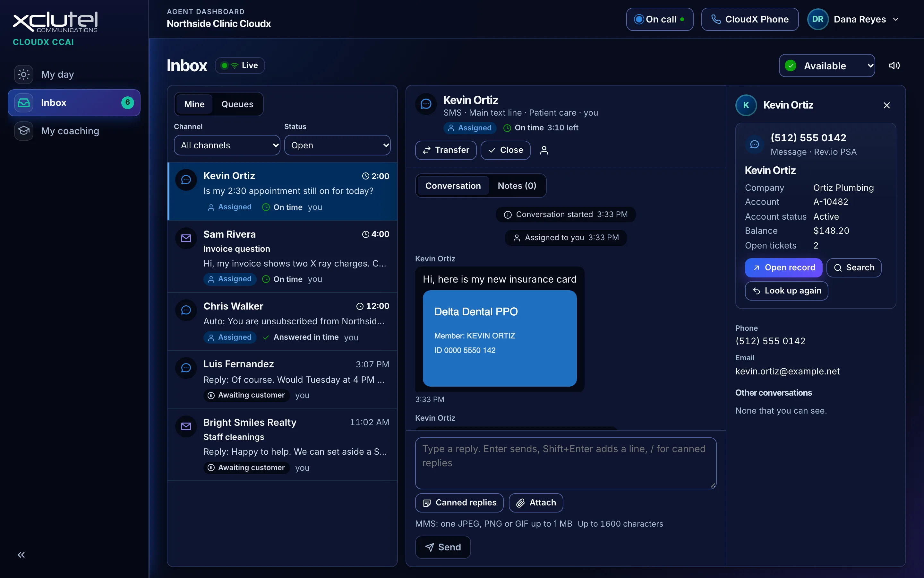Collapse the sidebar with double chevron
This screenshot has width=924, height=578.
click(21, 555)
